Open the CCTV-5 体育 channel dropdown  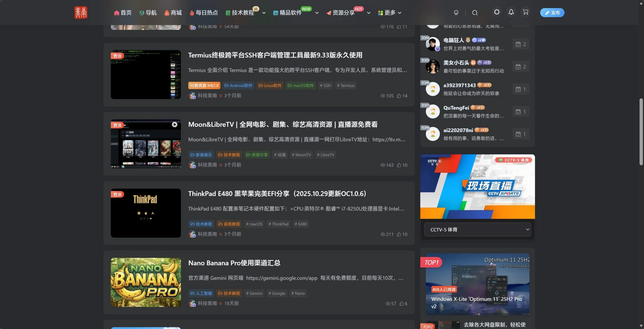[x=477, y=229]
